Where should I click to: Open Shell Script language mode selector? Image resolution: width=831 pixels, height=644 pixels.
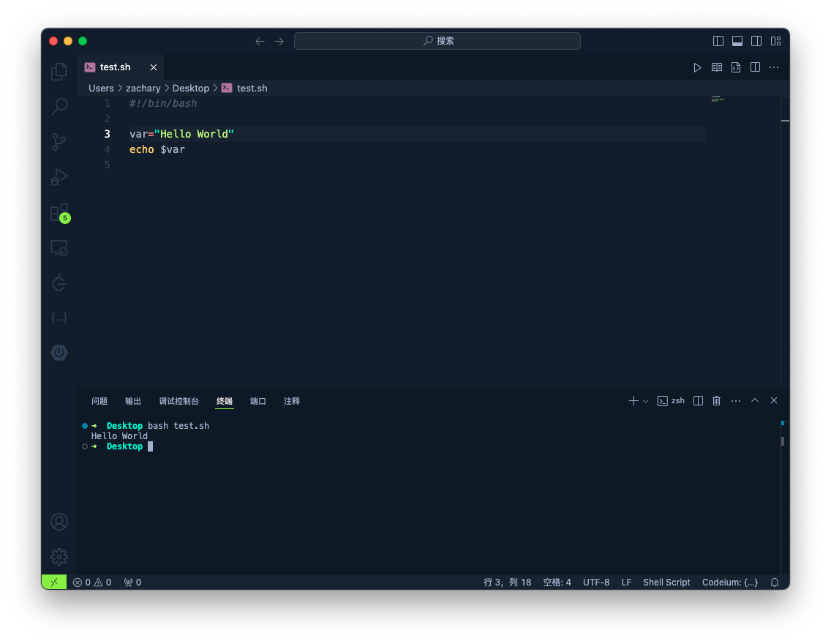point(666,583)
